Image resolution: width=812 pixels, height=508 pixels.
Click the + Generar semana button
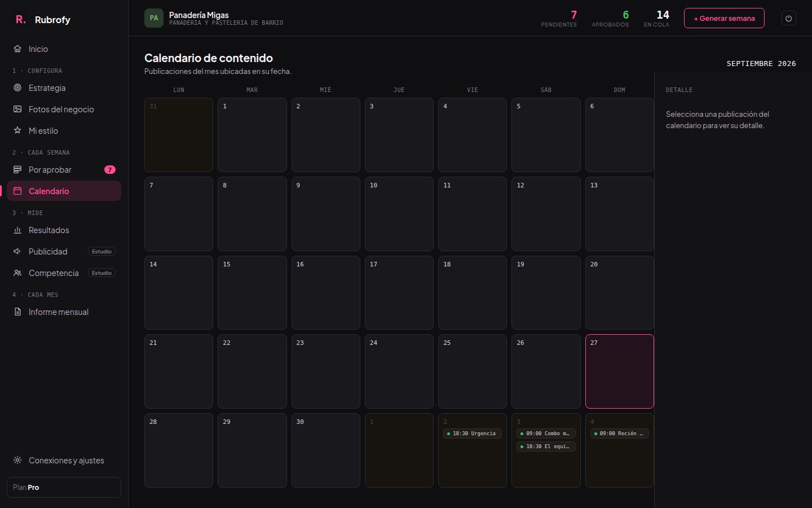pos(724,18)
